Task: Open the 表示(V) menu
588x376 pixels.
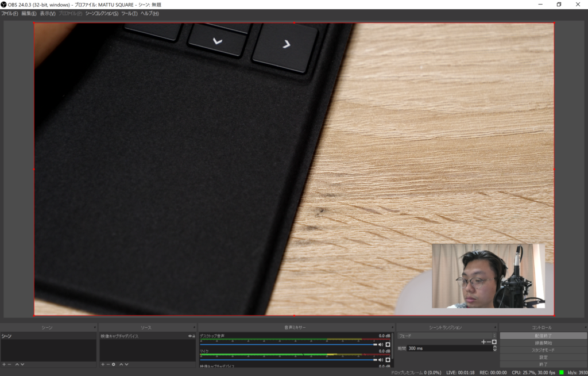Action: point(48,14)
